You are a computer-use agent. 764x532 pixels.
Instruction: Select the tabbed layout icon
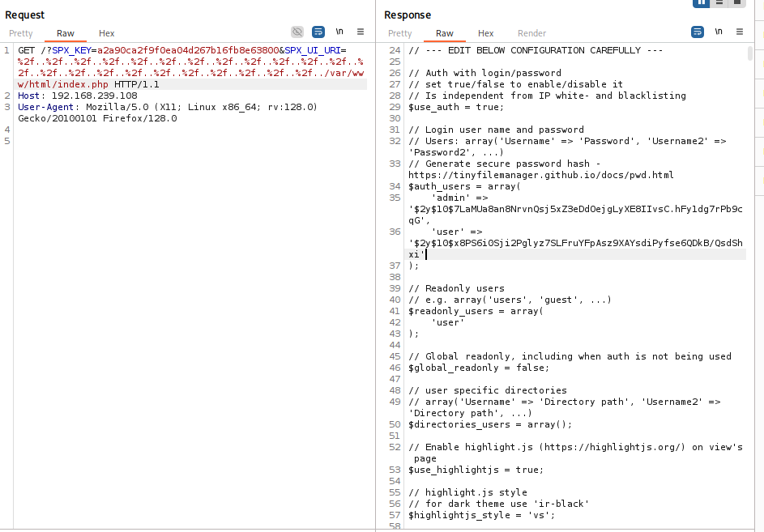tap(737, 2)
